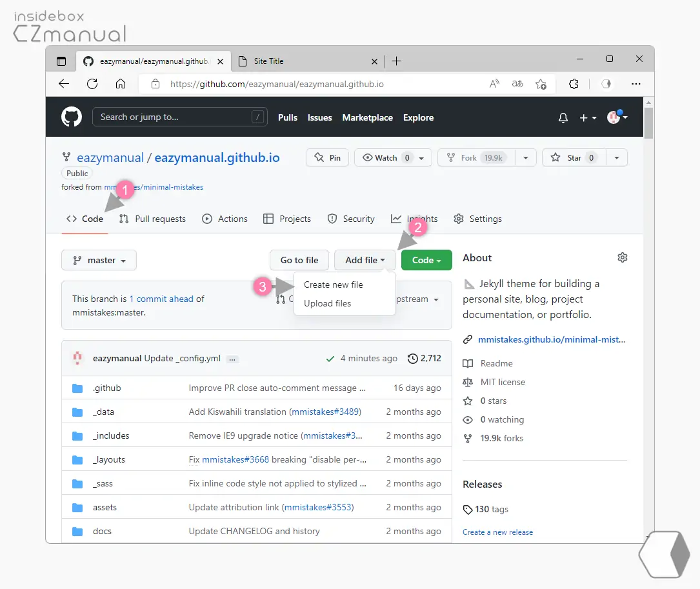This screenshot has width=700, height=589.
Task: Open the user avatar menu
Action: click(x=617, y=117)
